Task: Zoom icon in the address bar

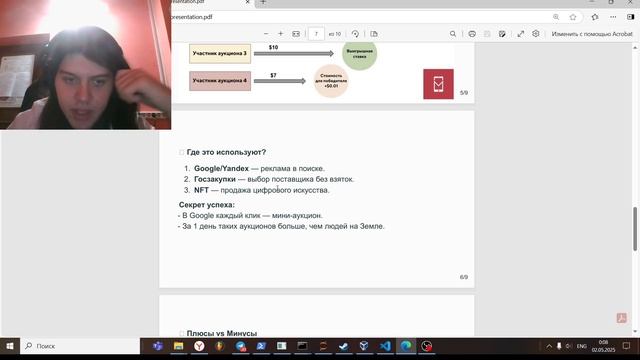Action: [x=556, y=17]
